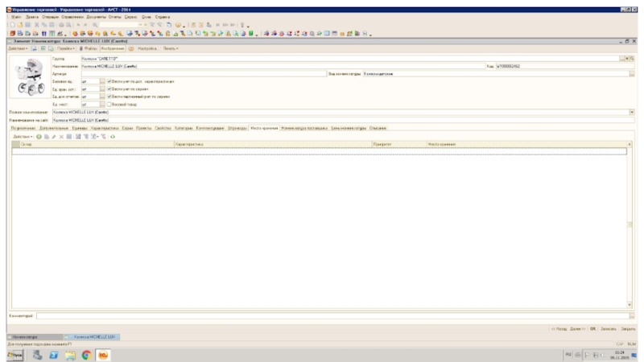This screenshot has width=644, height=362.
Task: Open the Действия dropdown in form toolbar
Action: 17,48
